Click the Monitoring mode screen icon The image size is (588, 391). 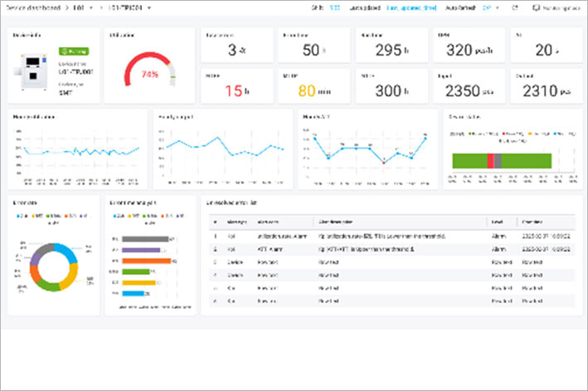535,7
